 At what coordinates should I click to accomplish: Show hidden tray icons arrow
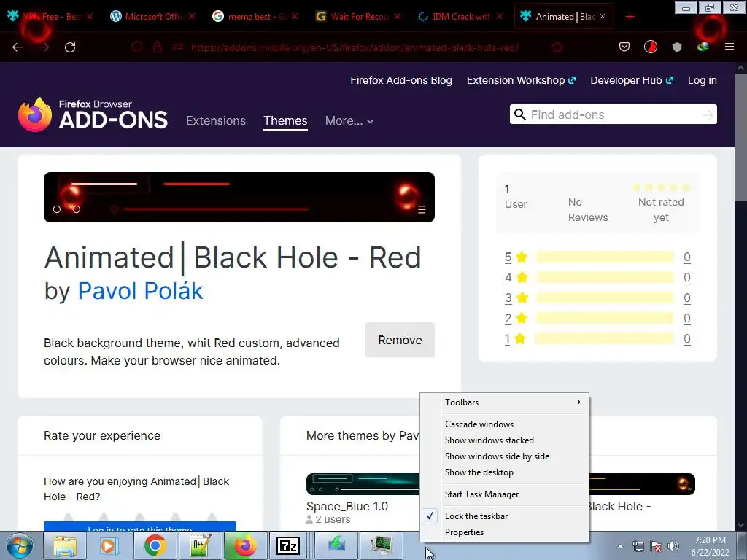(620, 546)
